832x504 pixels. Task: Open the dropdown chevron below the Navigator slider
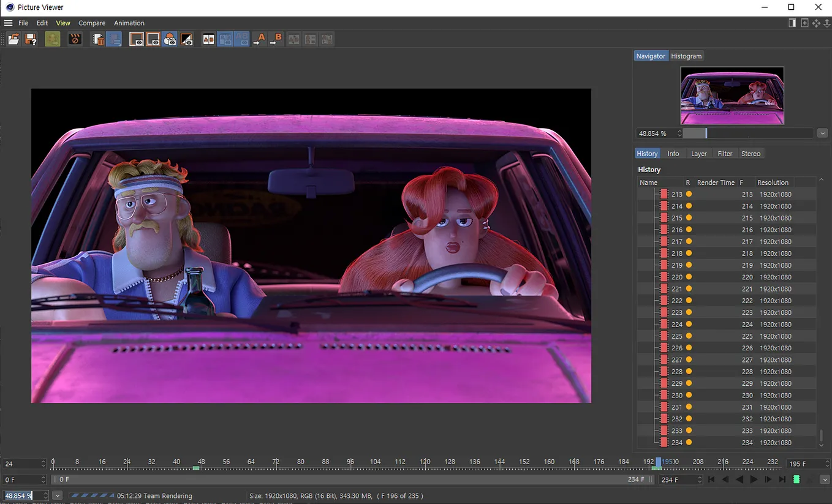point(823,133)
